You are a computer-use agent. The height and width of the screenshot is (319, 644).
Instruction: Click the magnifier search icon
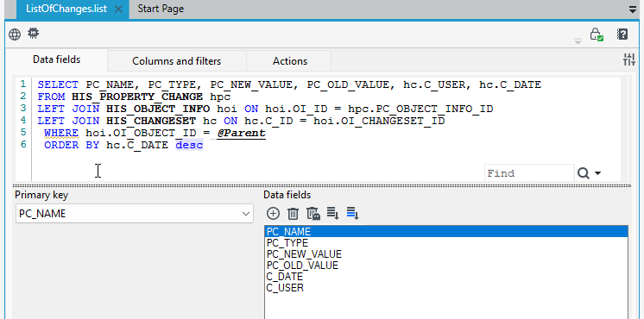(584, 173)
